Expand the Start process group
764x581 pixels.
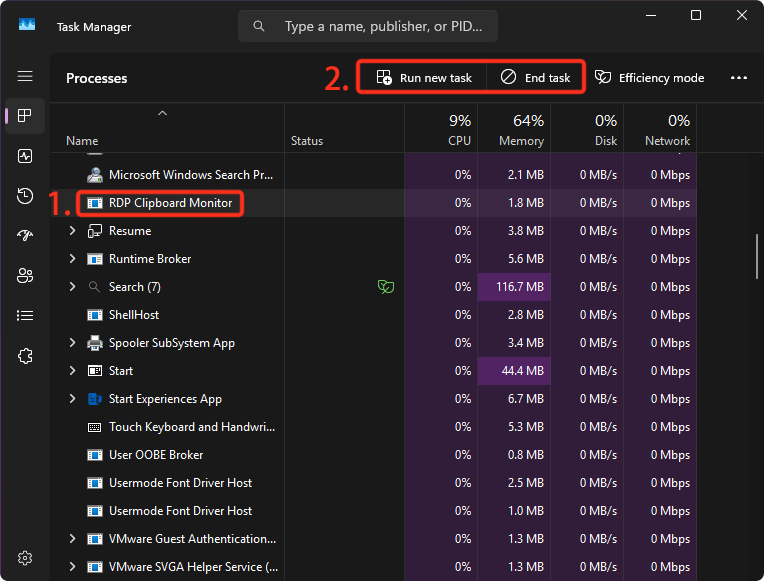coord(72,371)
